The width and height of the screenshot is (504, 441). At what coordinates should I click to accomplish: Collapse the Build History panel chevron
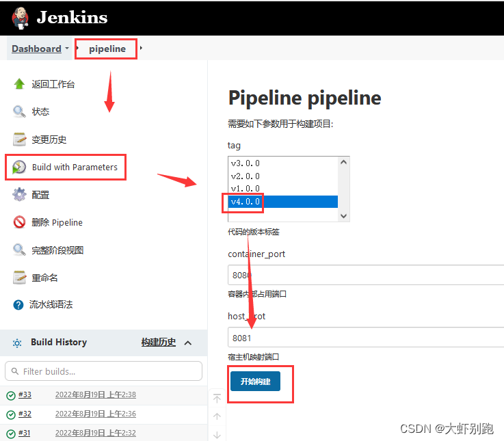188,343
